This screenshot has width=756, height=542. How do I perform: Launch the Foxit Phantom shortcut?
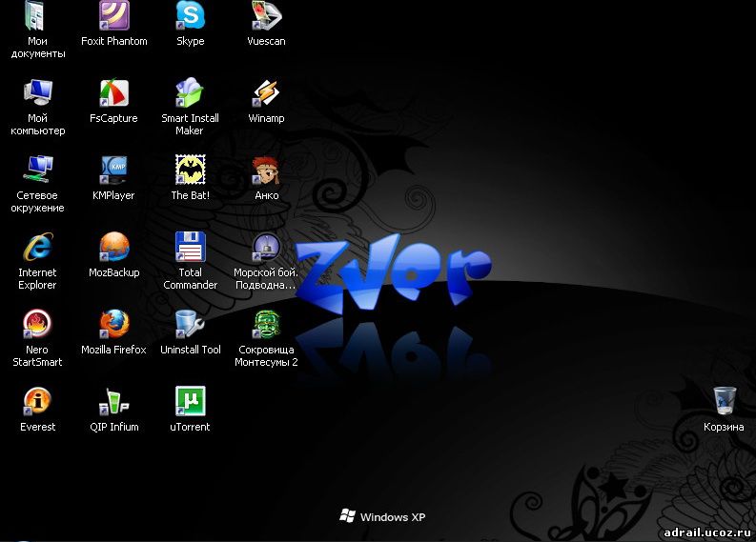pyautogui.click(x=113, y=16)
